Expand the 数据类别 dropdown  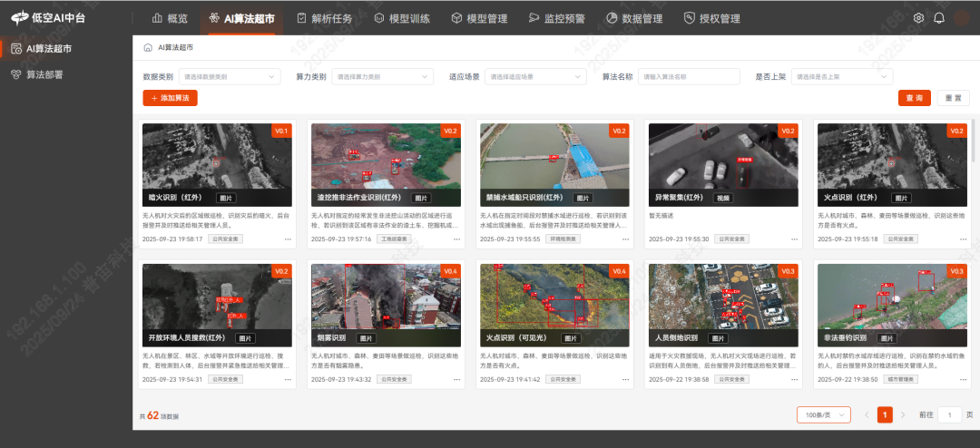[x=229, y=77]
